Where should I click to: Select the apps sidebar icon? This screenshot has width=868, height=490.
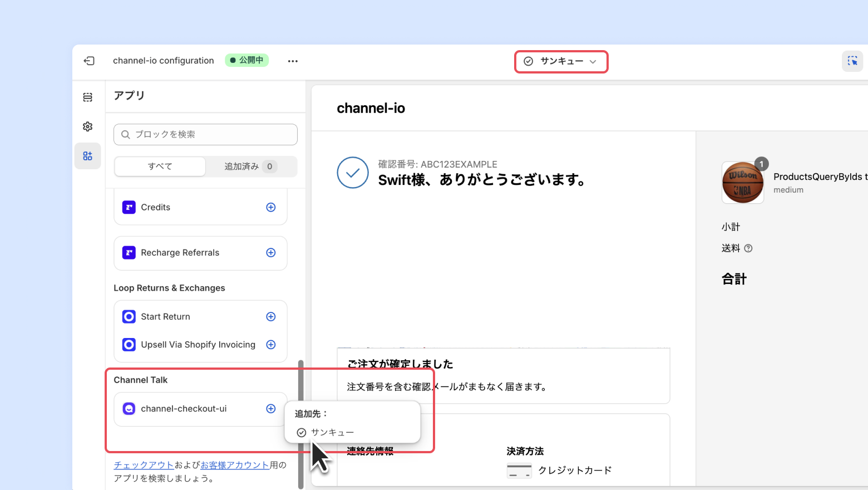pyautogui.click(x=88, y=156)
